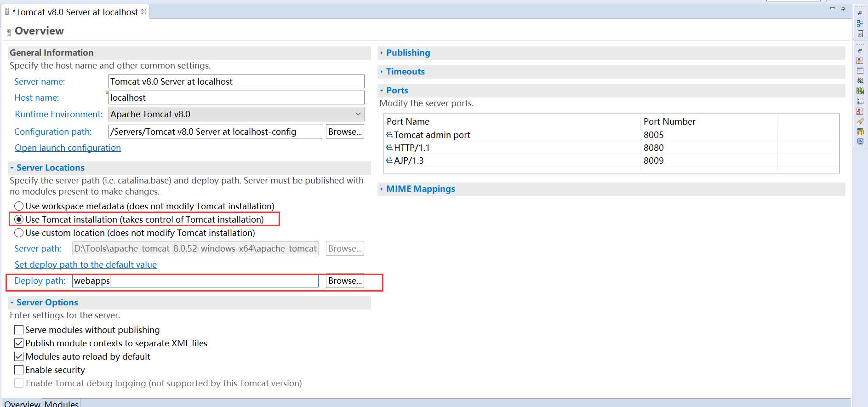Open the Problems view red-cross icon

[x=860, y=111]
